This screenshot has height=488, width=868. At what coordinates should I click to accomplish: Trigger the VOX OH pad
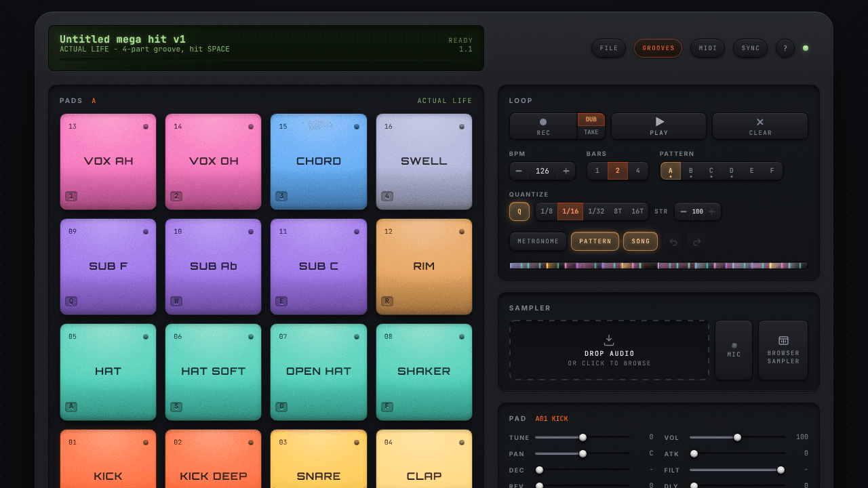214,161
